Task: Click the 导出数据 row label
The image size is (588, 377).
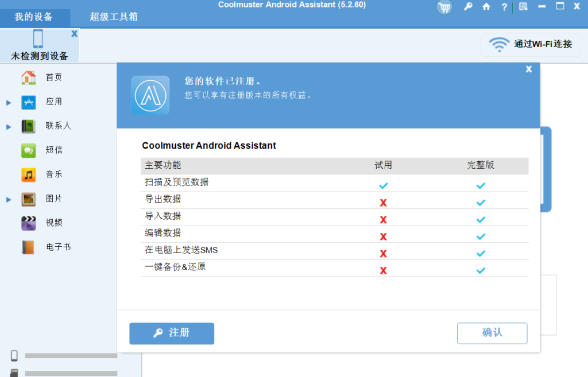Action: [163, 199]
